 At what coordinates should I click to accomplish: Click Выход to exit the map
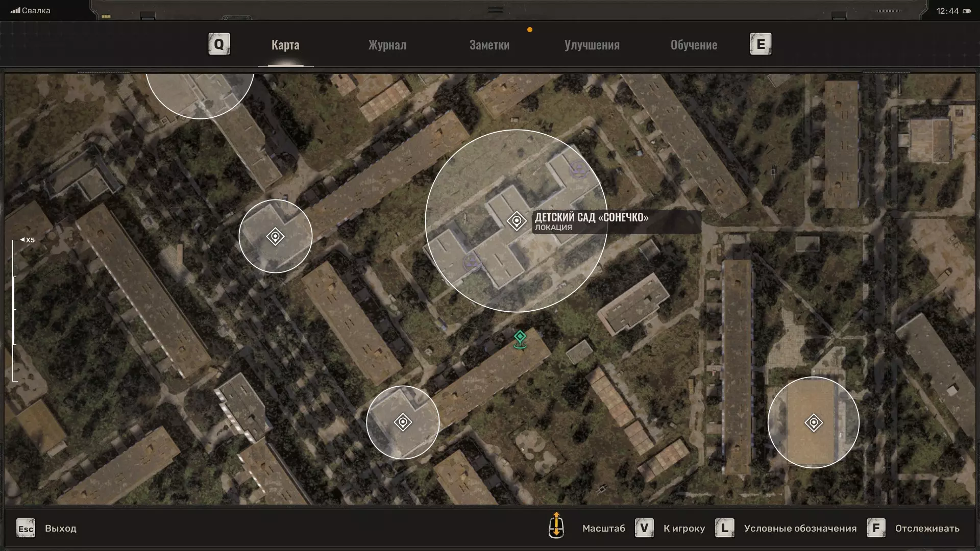click(x=60, y=529)
